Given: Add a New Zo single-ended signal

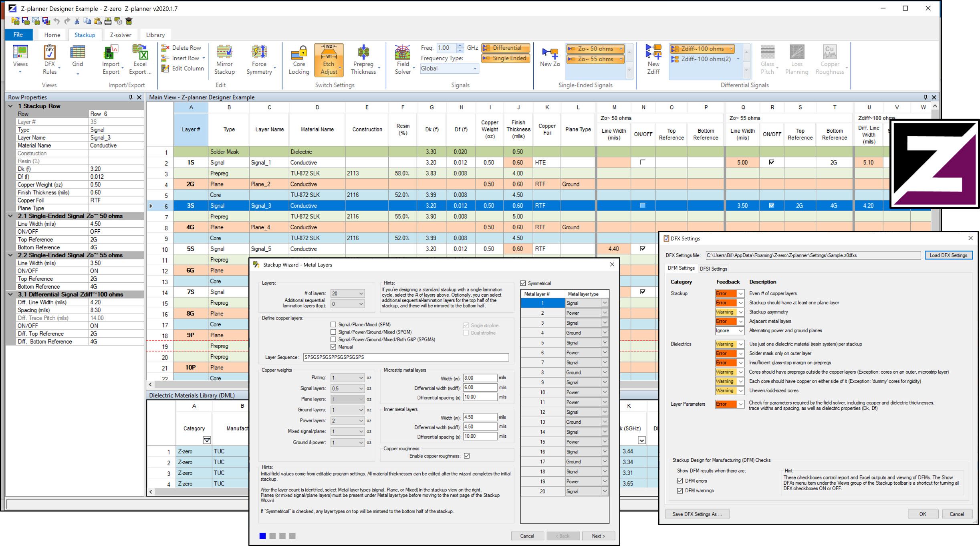Looking at the screenshot, I should [x=550, y=57].
